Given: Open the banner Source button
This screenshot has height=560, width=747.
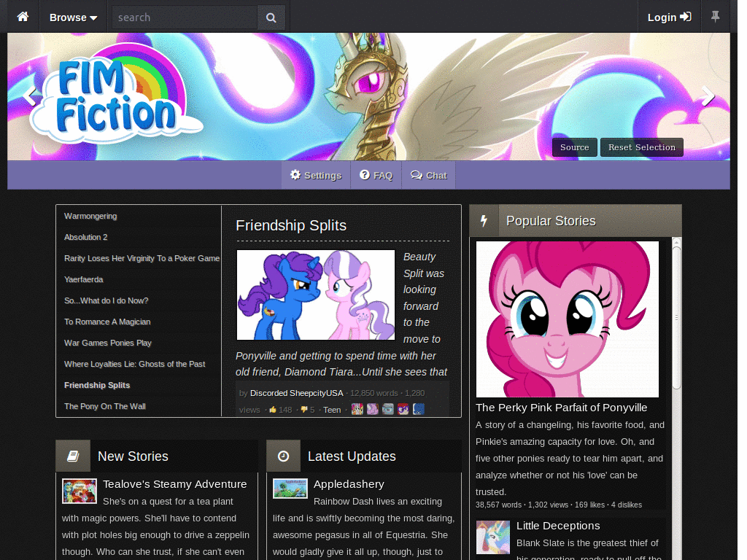Looking at the screenshot, I should 575,147.
